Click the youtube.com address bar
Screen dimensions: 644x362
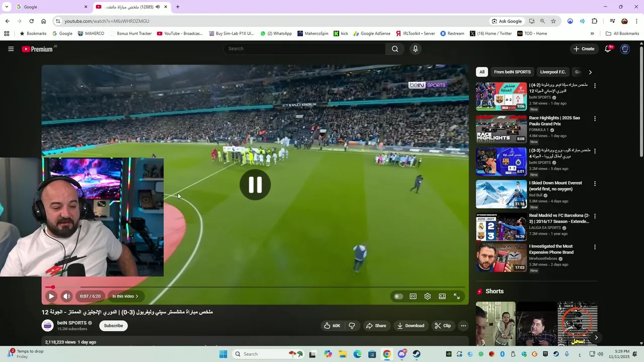point(272,21)
